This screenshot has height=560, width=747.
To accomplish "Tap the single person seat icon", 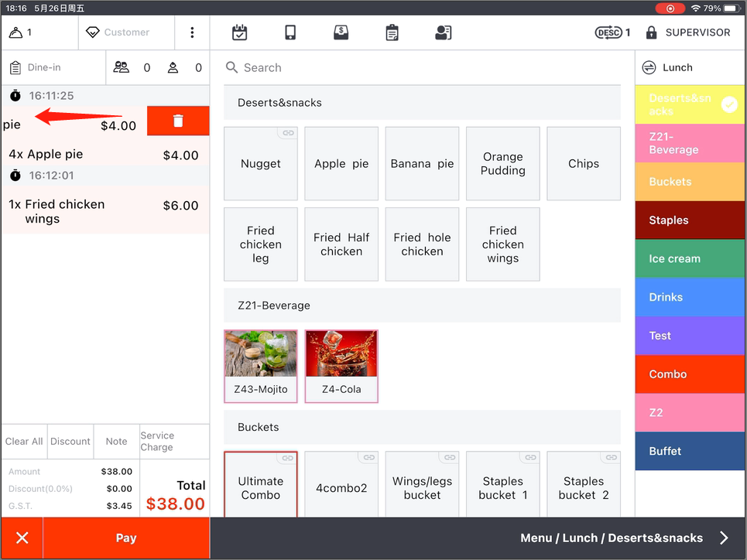I will pyautogui.click(x=173, y=67).
